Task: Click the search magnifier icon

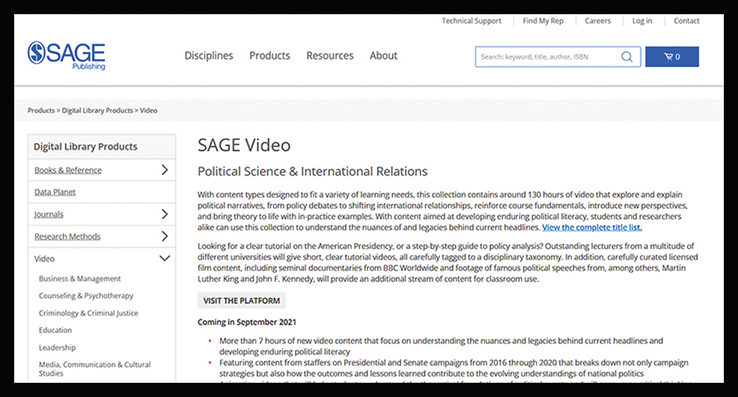Action: (626, 57)
